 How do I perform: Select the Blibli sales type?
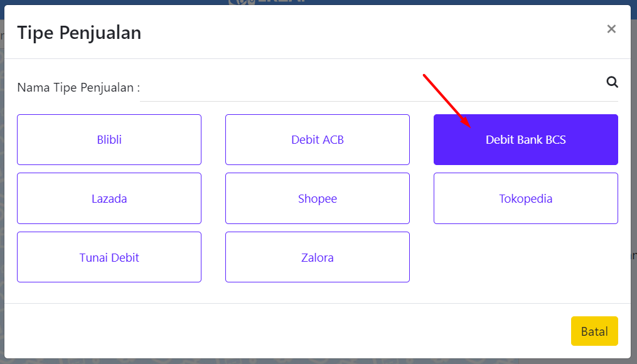tap(109, 140)
